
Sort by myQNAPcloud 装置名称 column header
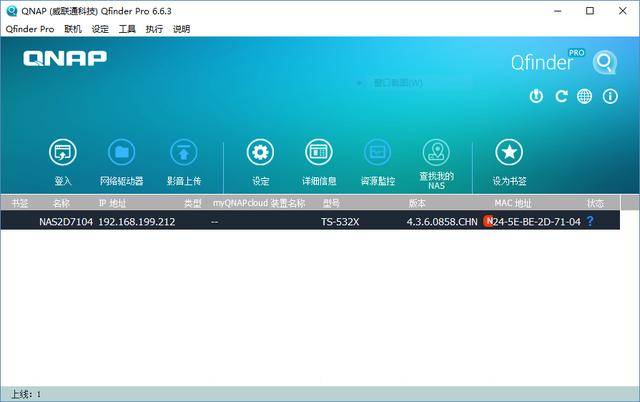259,203
